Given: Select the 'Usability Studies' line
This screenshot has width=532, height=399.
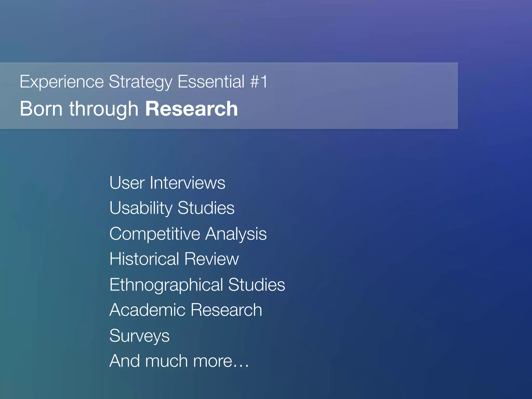Looking at the screenshot, I should pos(172,208).
